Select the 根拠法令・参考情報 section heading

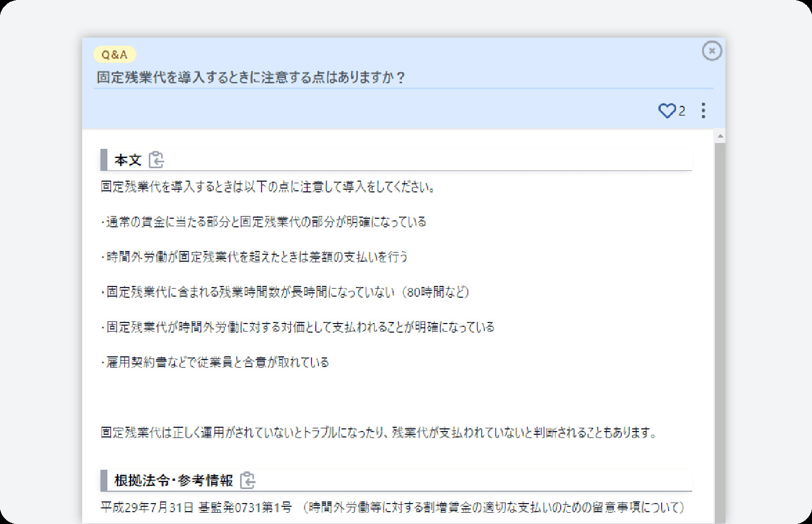pos(173,480)
